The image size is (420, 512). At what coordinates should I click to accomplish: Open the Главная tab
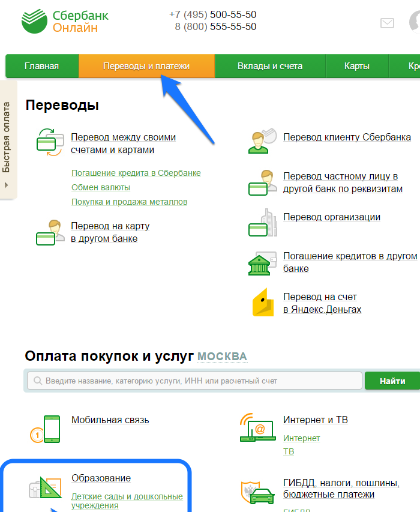[x=42, y=66]
